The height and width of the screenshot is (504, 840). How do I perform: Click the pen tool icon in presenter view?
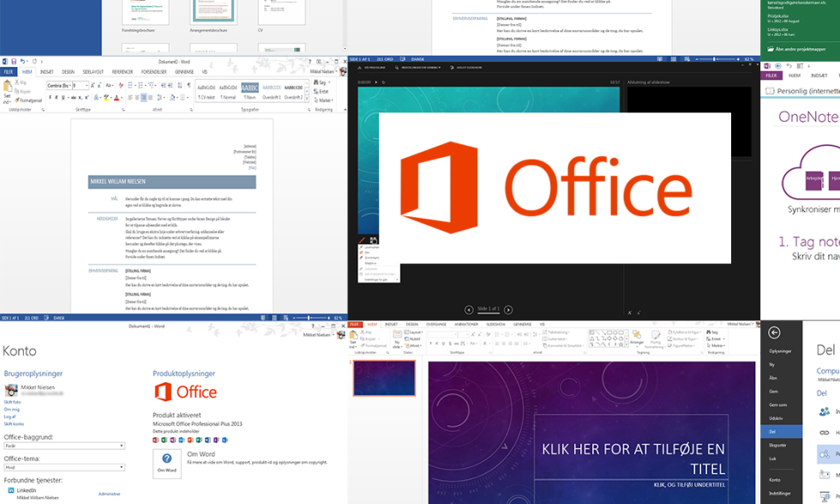(362, 241)
